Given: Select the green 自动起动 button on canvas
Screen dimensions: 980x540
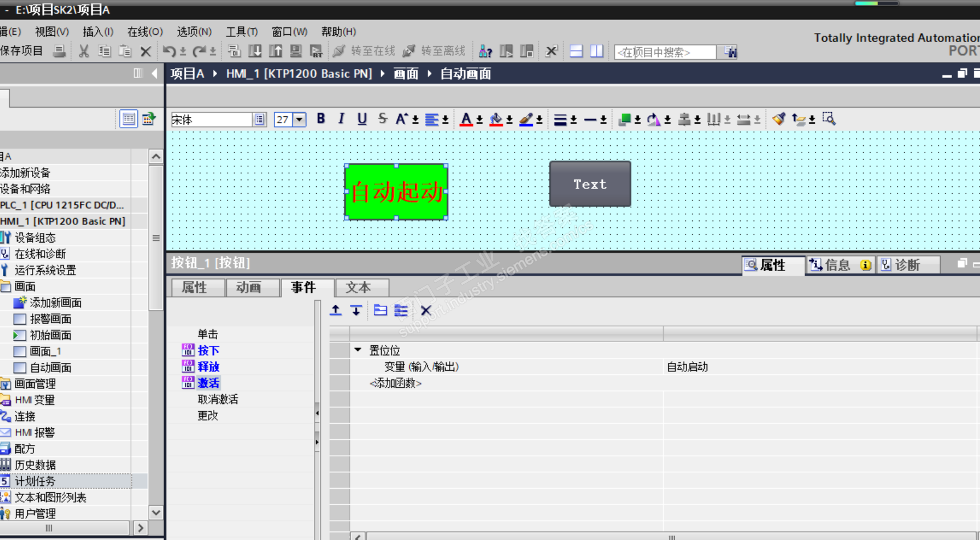Looking at the screenshot, I should 396,192.
